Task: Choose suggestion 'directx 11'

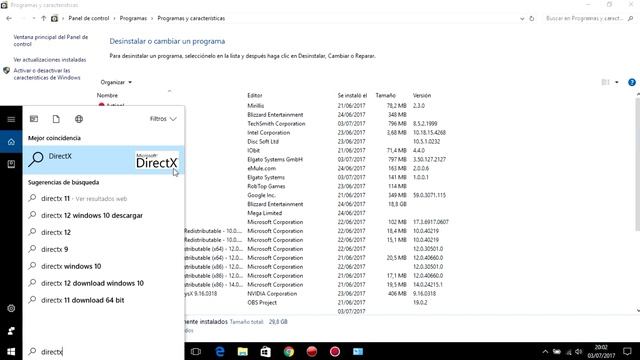Action: pyautogui.click(x=104, y=198)
